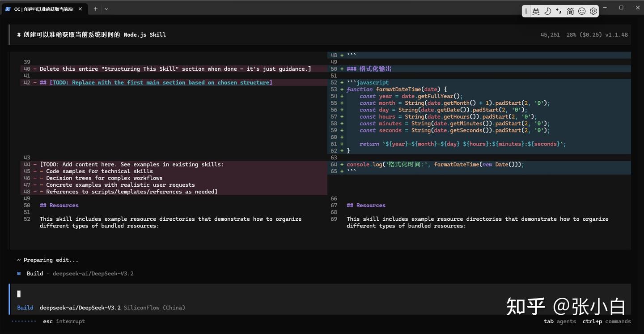The height and width of the screenshot is (334, 644).
Task: Click model name deepseek-ai/DeepSeek-V3.2 under prompt
Action: pyautogui.click(x=80, y=308)
